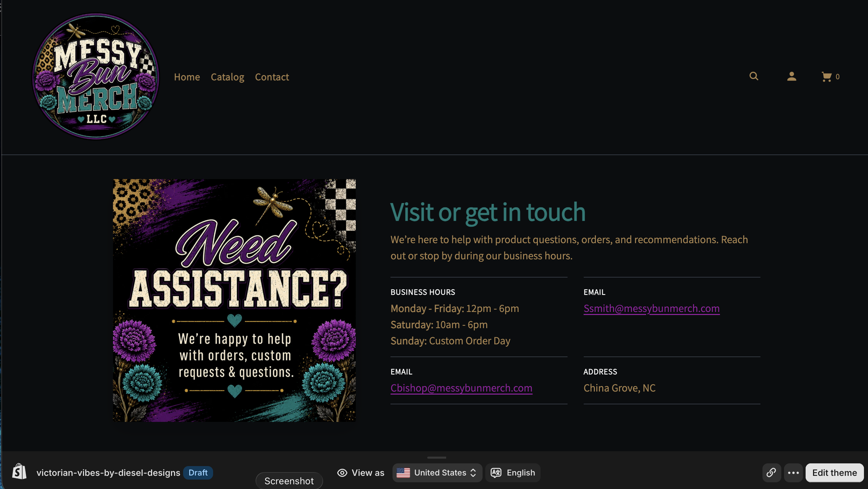Email Ssmith@messybunmerch.com link
868x489 pixels.
[x=652, y=308]
